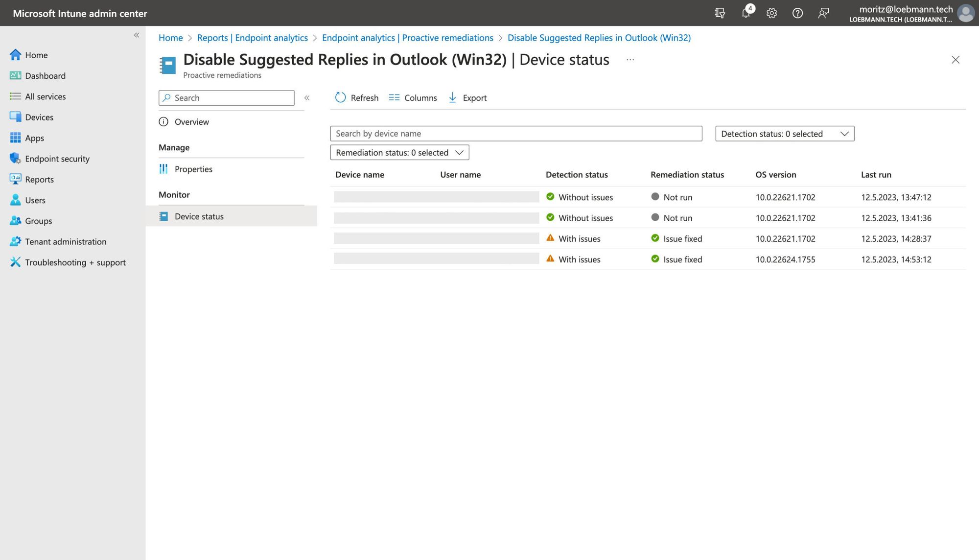Click the Endpoint security icon in sidebar
Screen dimensions: 979x560
[x=15, y=159]
